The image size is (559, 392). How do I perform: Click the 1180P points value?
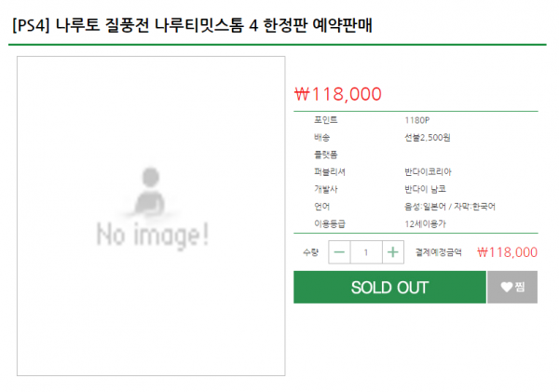(416, 120)
